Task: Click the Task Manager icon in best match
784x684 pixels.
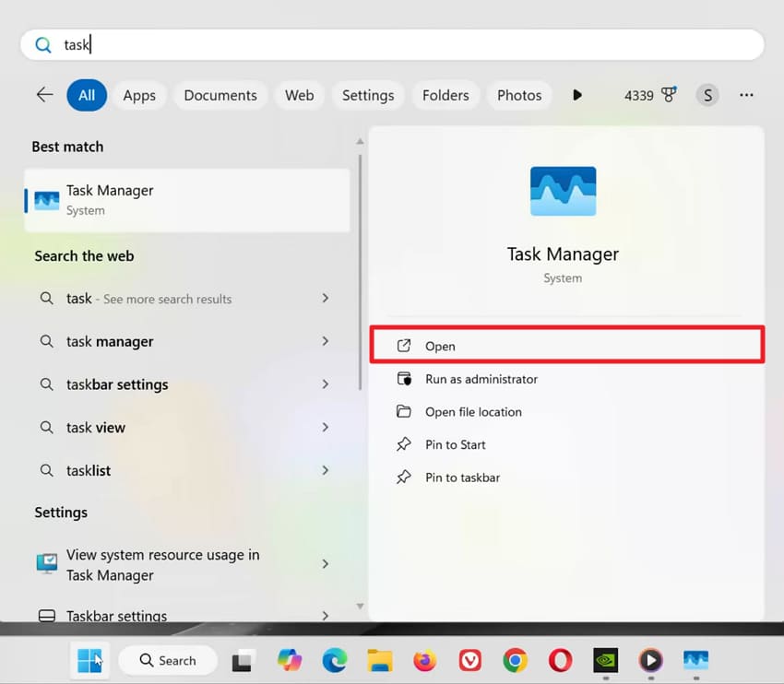Action: pos(46,200)
